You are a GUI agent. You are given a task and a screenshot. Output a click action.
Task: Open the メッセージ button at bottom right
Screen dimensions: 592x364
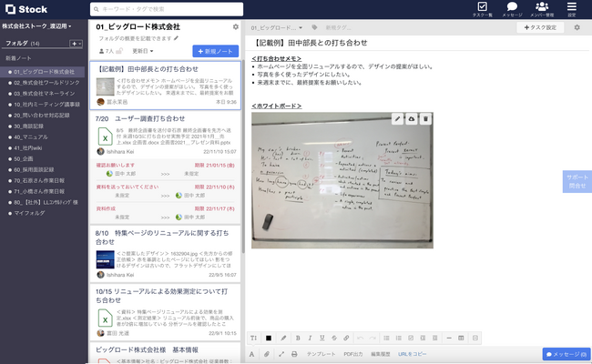[x=566, y=354]
